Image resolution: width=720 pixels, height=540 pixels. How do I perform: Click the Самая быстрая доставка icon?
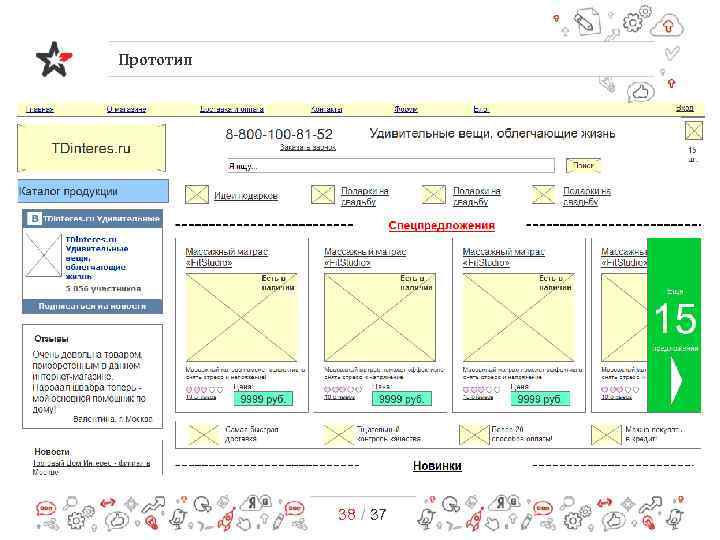click(x=203, y=434)
